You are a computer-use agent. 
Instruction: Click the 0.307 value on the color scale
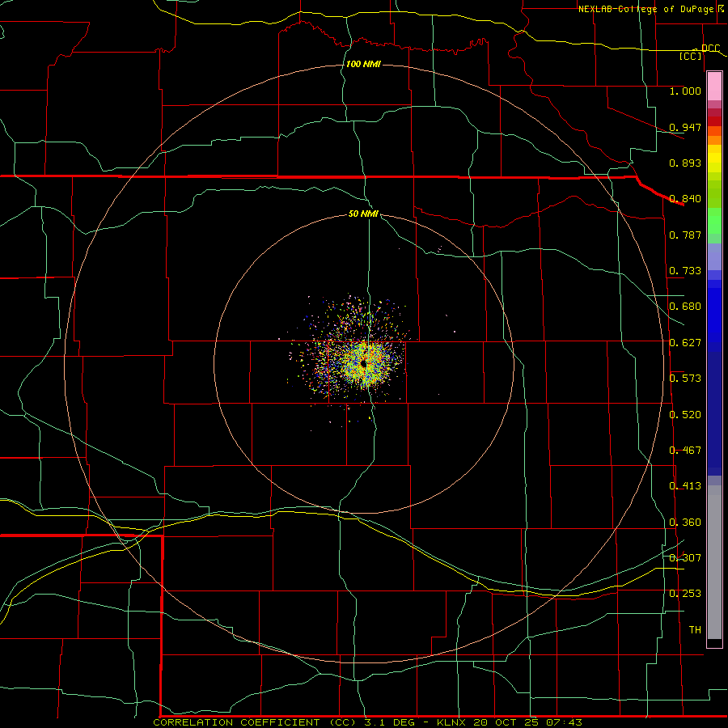click(x=685, y=558)
